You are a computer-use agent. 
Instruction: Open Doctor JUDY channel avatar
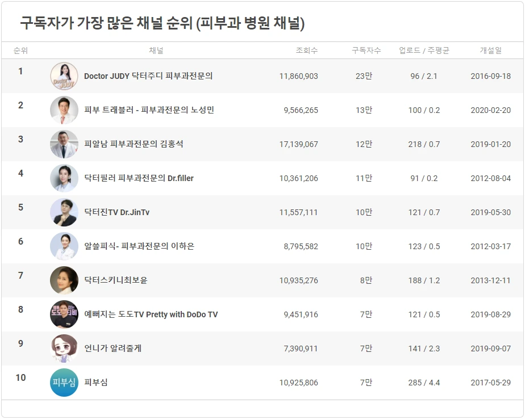64,76
